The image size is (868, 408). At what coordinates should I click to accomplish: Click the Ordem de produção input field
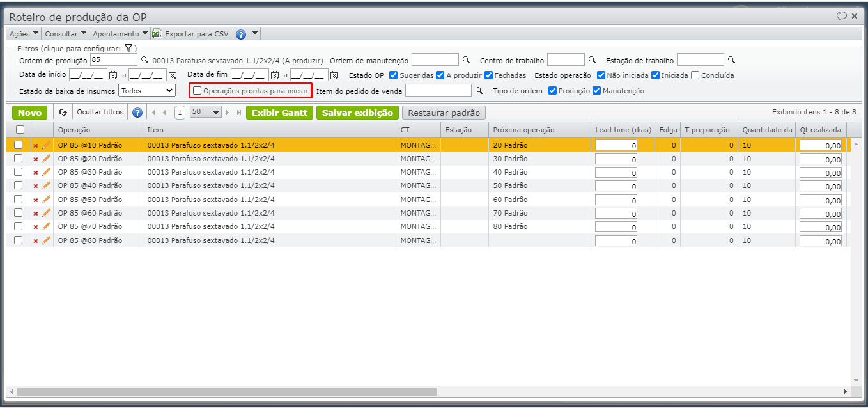tap(113, 60)
